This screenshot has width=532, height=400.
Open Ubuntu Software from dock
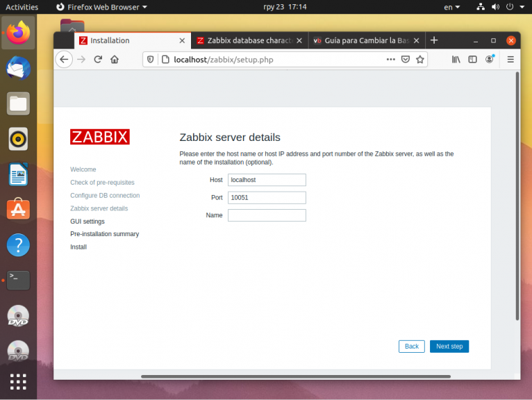pos(18,209)
